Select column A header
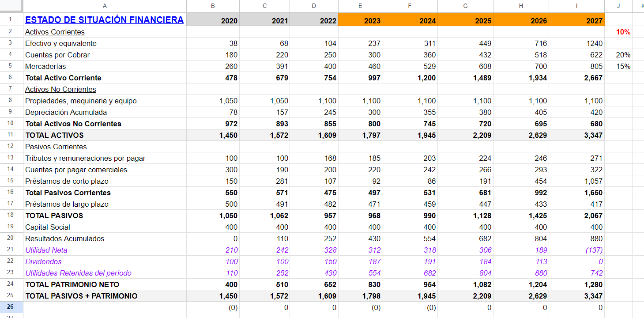The width and height of the screenshot is (644, 318). coord(105,6)
